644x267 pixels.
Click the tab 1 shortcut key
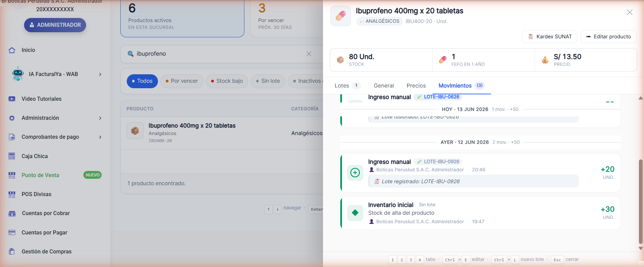pyautogui.click(x=393, y=260)
